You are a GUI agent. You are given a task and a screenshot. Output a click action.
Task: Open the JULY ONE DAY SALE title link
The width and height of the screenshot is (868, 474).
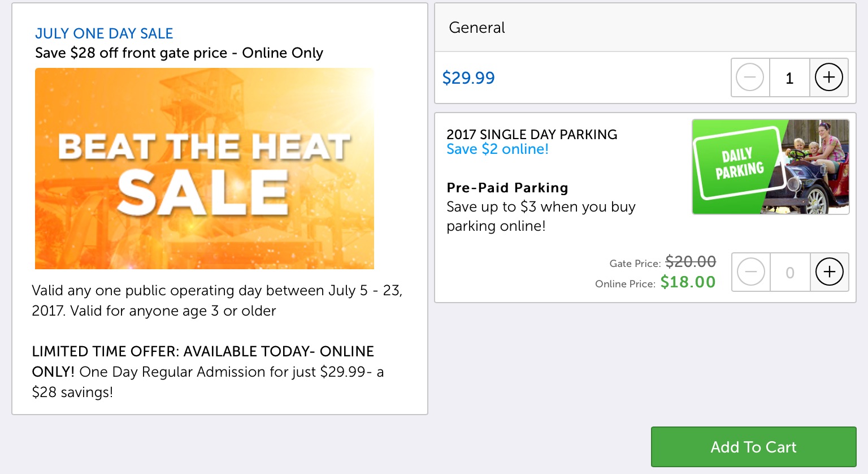click(104, 33)
